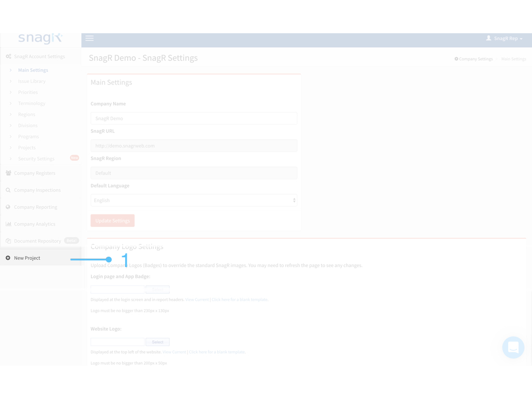Expand the chevron next to Regions
The image size is (532, 399).
tap(10, 114)
